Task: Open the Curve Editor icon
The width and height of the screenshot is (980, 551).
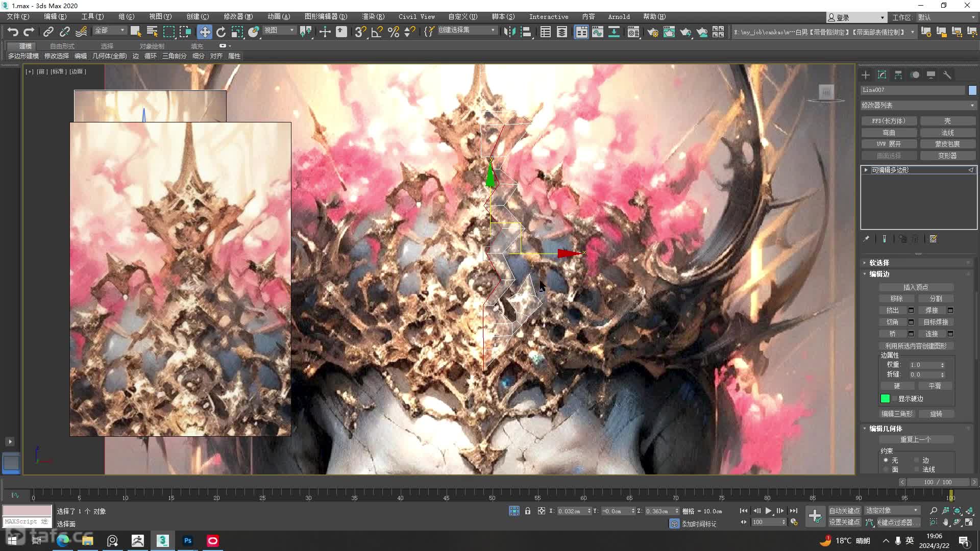Action: point(598,32)
